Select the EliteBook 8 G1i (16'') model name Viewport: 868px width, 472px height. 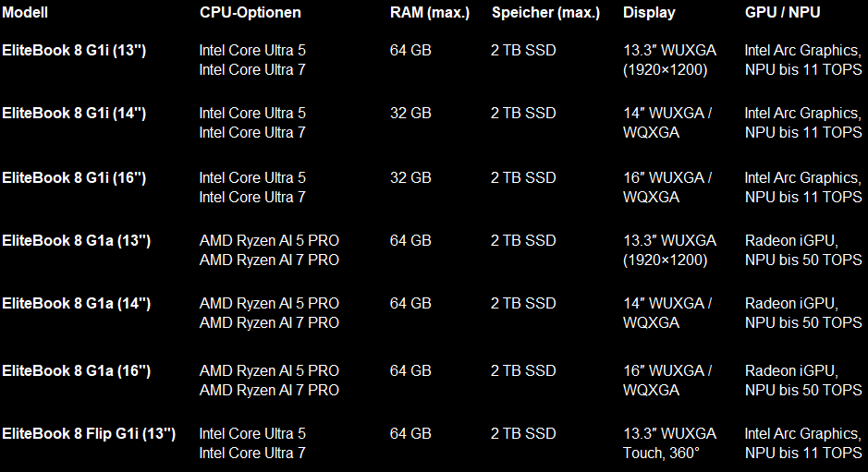[x=74, y=177]
